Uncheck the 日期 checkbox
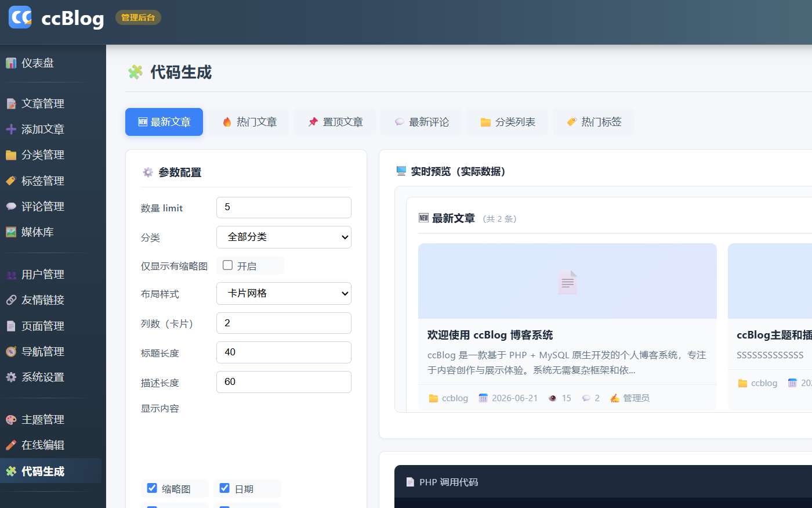 224,488
